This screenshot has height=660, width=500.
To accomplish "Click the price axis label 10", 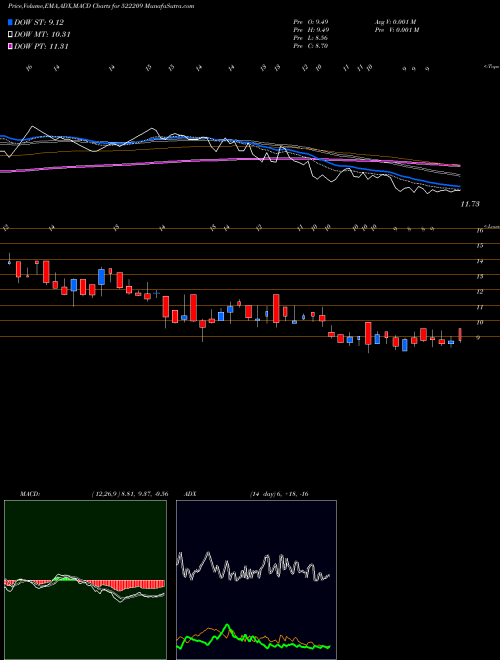I will (x=479, y=323).
